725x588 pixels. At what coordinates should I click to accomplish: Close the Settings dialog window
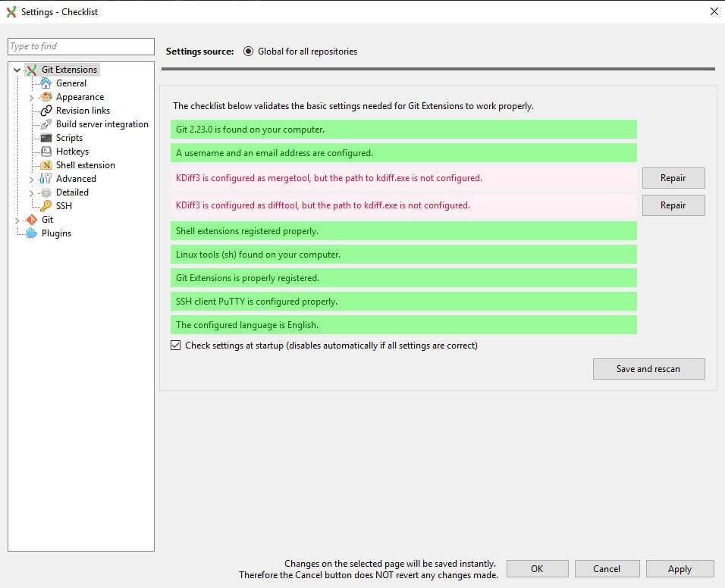click(714, 11)
